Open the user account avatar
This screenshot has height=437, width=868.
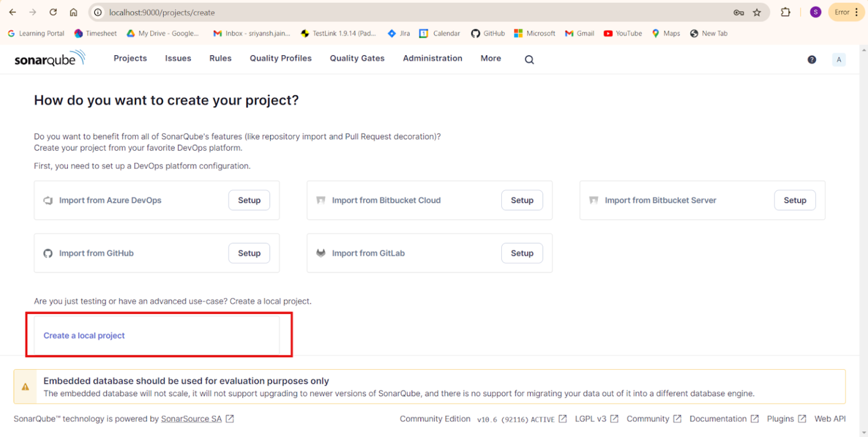click(838, 60)
